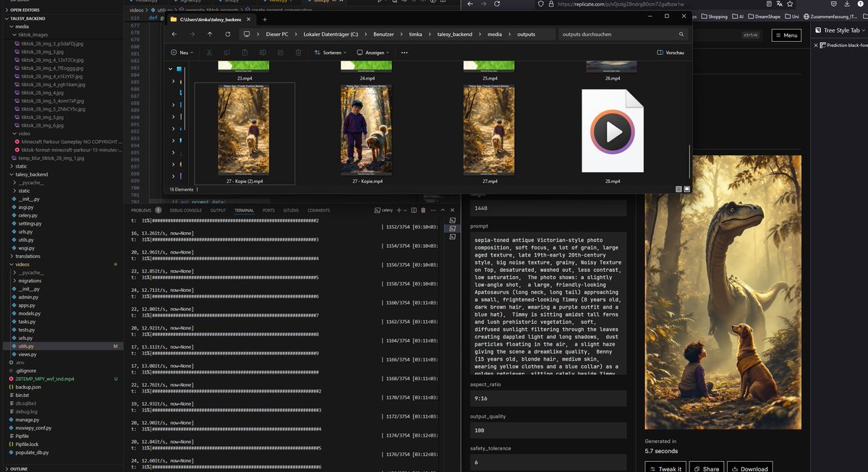Switch to the OUTPUT tab

218,210
